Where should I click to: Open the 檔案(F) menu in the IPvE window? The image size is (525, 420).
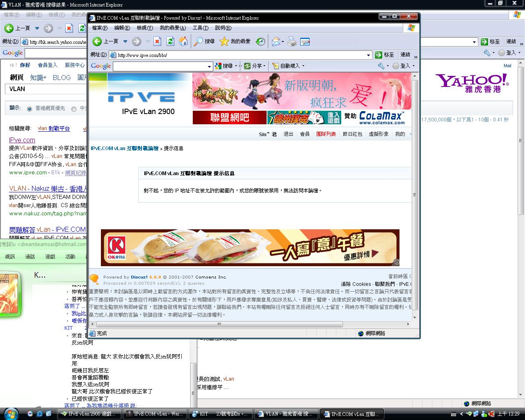[x=100, y=28]
